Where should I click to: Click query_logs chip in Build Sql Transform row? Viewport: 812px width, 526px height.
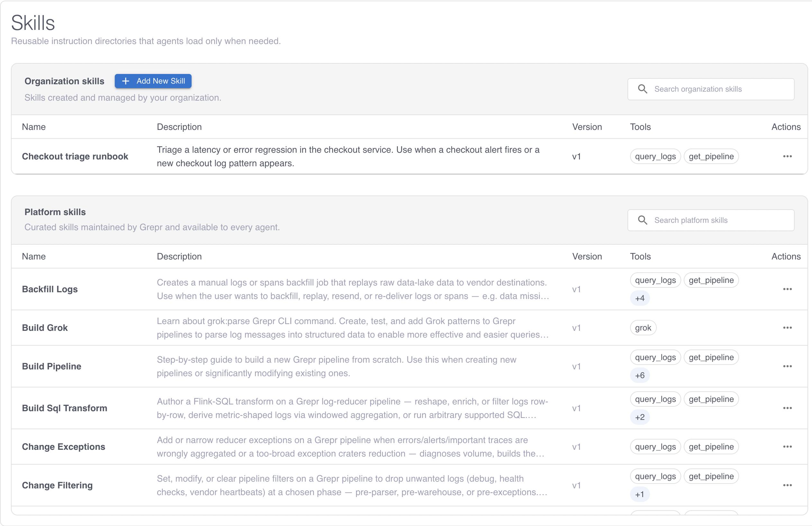tap(655, 399)
